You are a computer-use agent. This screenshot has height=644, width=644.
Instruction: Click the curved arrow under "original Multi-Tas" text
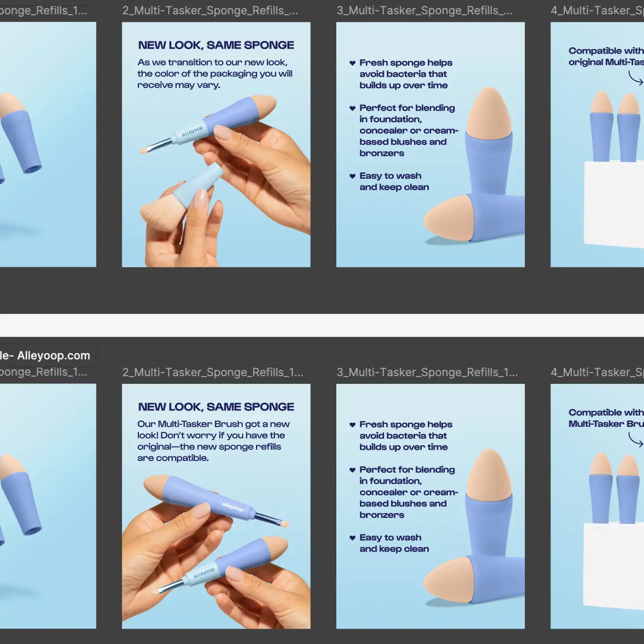point(635,78)
